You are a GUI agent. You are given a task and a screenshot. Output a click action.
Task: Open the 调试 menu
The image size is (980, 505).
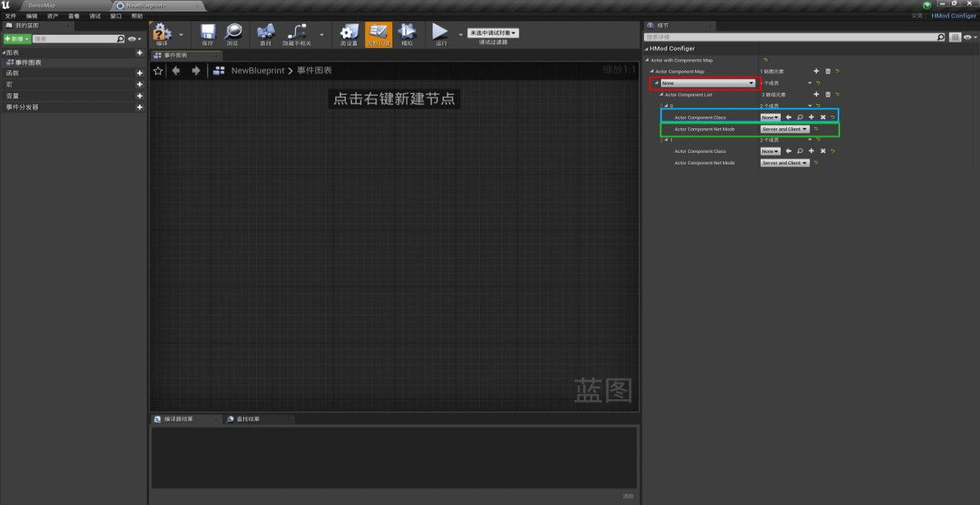(x=95, y=15)
